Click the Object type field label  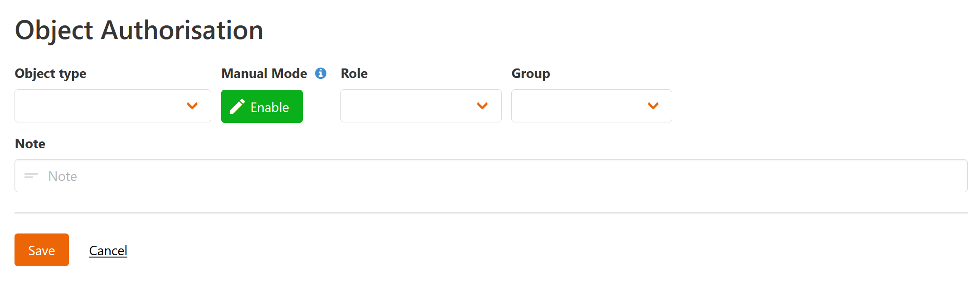click(x=50, y=73)
